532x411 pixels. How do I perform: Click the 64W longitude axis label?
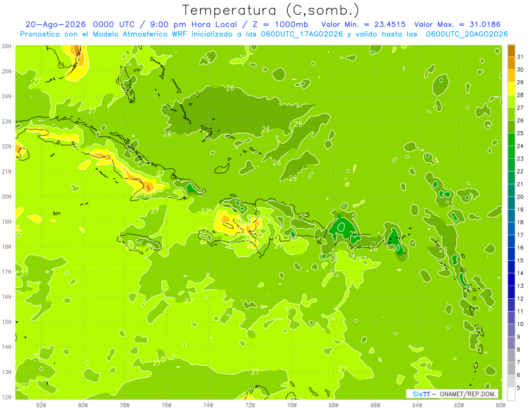(417, 405)
